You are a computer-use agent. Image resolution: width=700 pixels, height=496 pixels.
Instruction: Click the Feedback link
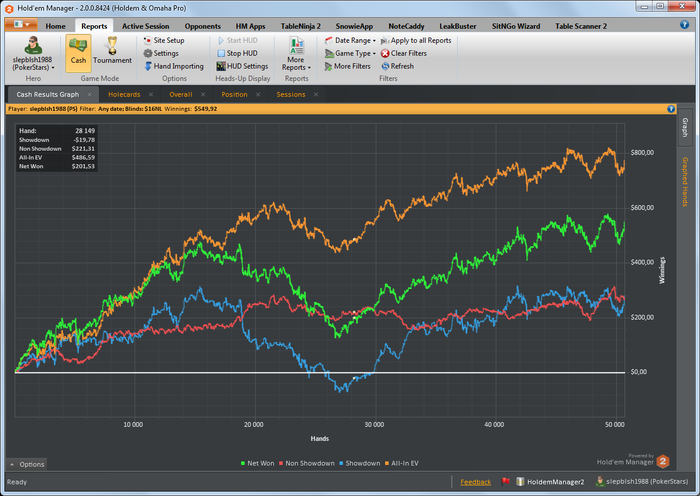point(475,482)
